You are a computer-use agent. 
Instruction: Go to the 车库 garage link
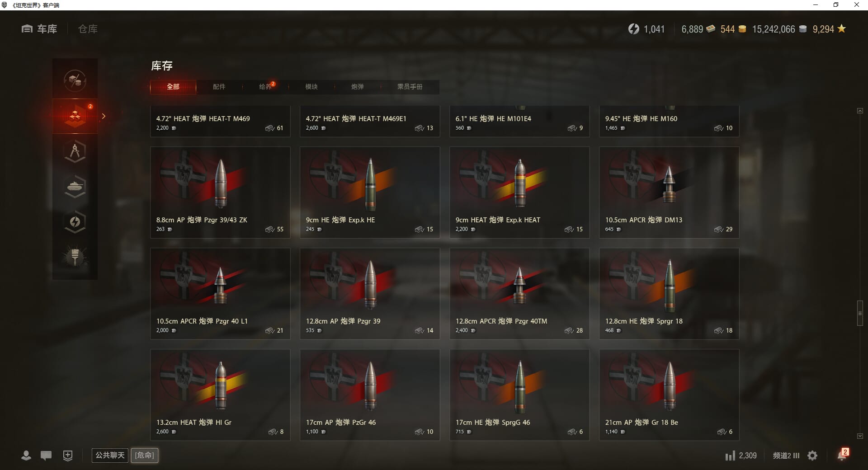point(39,29)
